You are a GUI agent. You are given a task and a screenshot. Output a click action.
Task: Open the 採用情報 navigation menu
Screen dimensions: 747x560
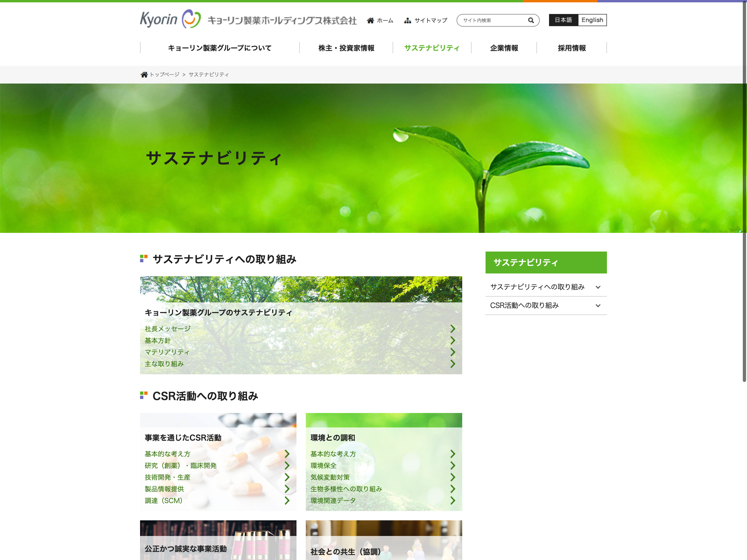pos(571,48)
